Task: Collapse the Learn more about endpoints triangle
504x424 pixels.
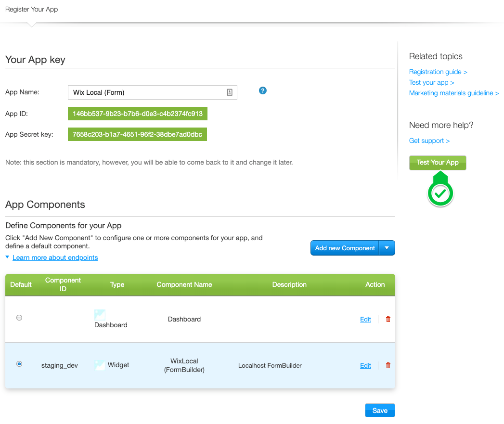Action: coord(7,257)
